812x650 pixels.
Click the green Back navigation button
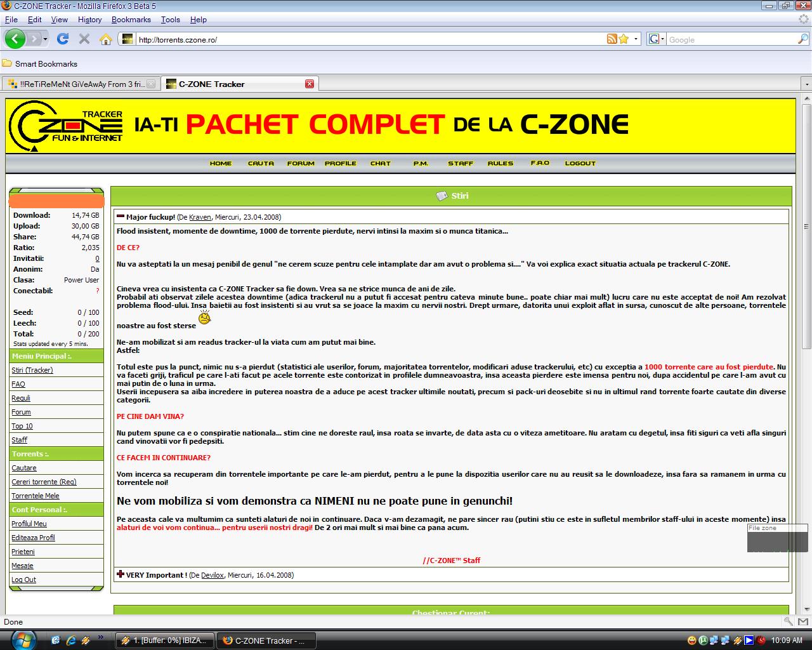pos(15,39)
